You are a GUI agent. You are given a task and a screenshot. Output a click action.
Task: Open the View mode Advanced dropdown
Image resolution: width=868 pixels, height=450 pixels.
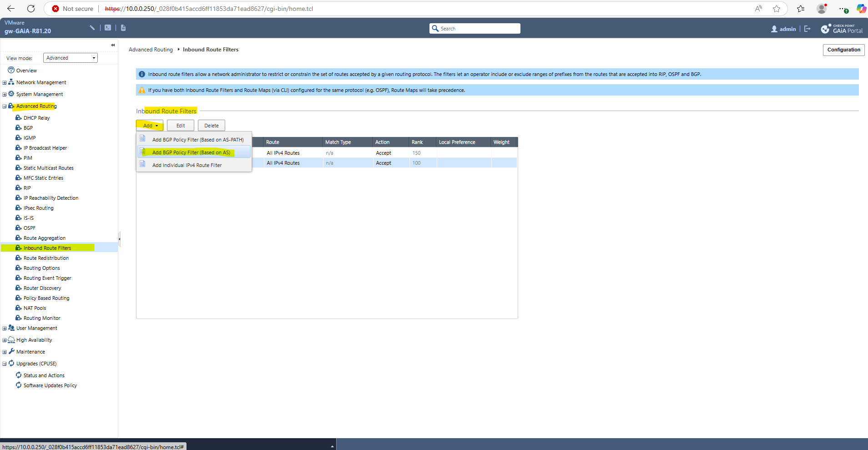click(71, 58)
